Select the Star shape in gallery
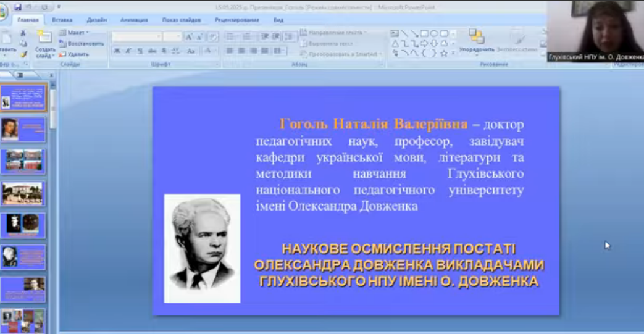 point(444,54)
